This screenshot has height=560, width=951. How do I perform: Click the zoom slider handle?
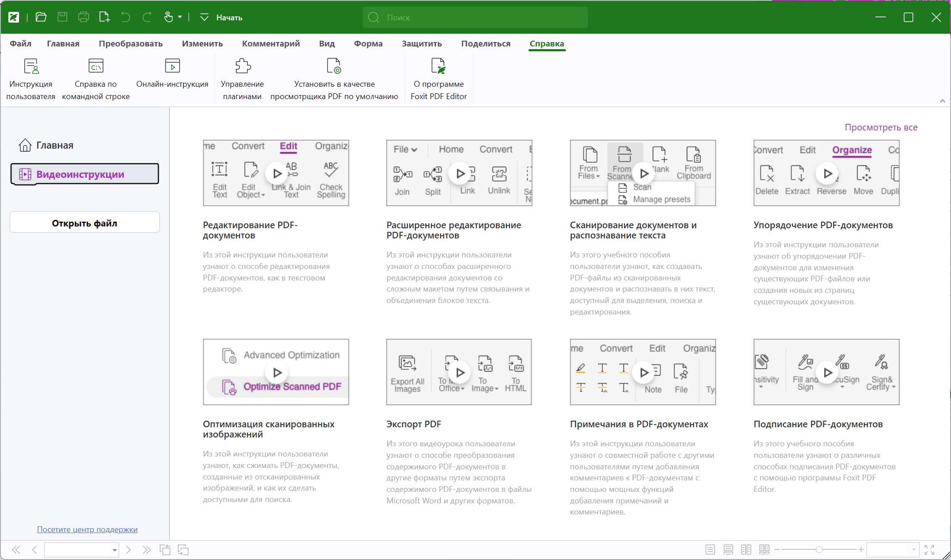click(819, 550)
